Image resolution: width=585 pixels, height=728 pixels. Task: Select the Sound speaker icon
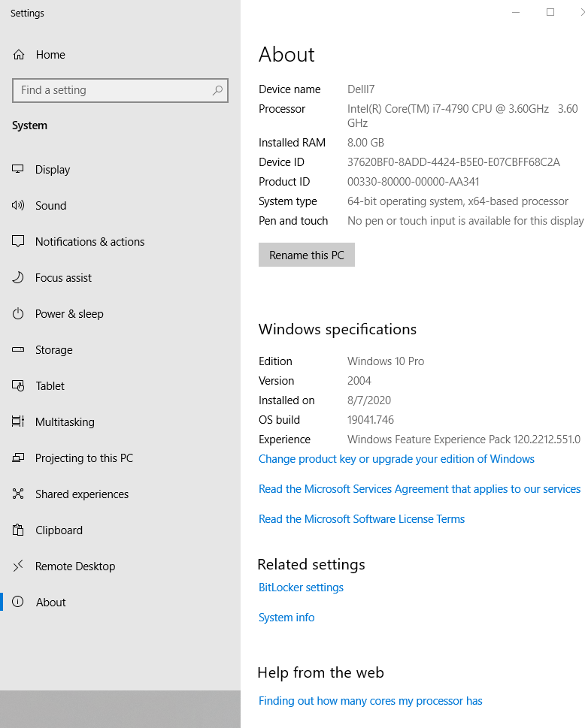point(19,206)
